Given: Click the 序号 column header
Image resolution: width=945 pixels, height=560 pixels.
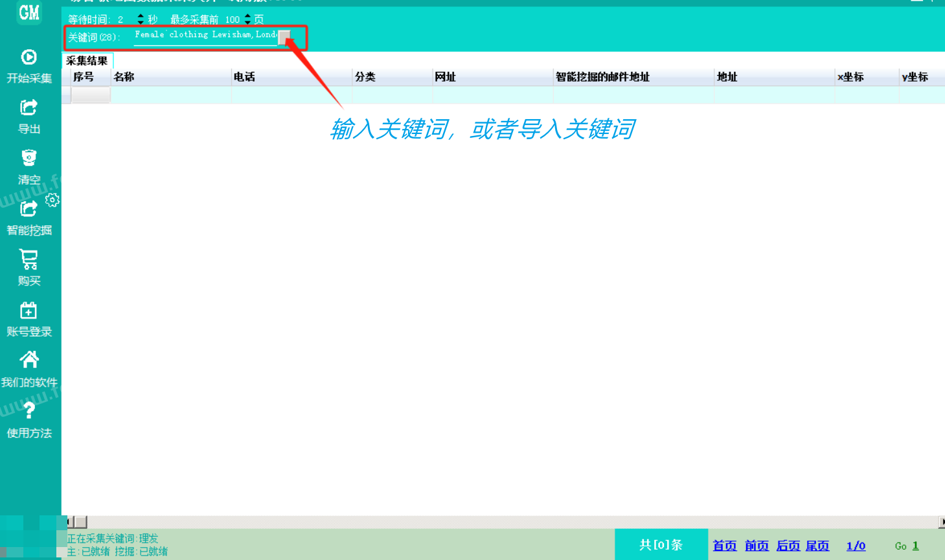Looking at the screenshot, I should [x=90, y=77].
